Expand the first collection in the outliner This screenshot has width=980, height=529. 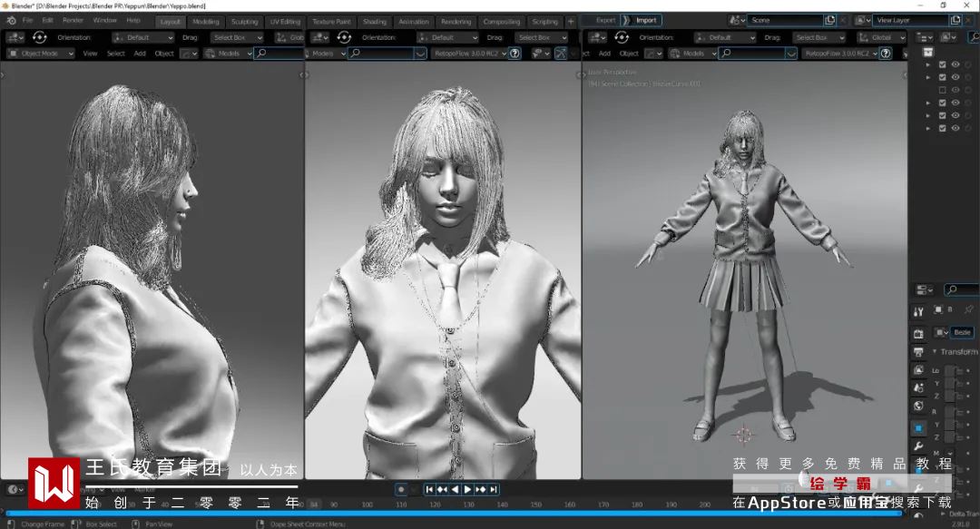click(x=927, y=64)
